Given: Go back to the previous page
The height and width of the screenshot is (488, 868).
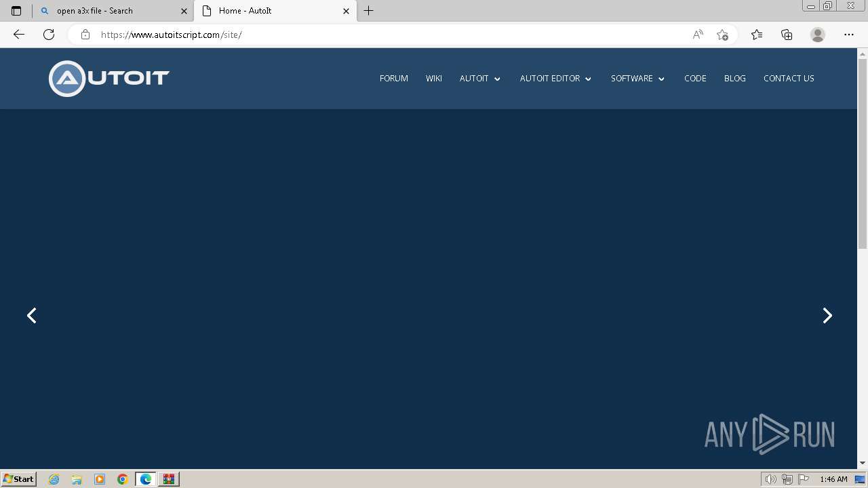Looking at the screenshot, I should pos(19,35).
